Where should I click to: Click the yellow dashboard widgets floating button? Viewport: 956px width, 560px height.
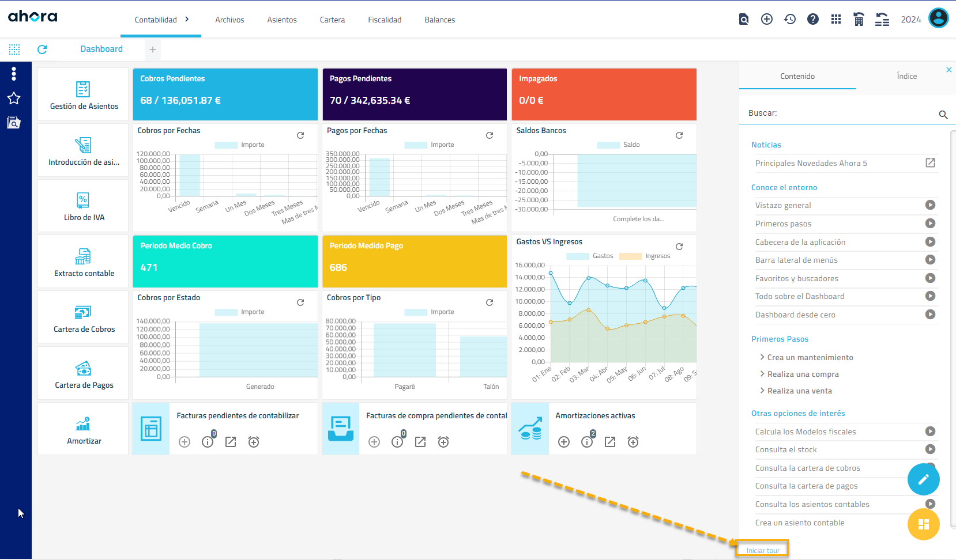pyautogui.click(x=924, y=524)
